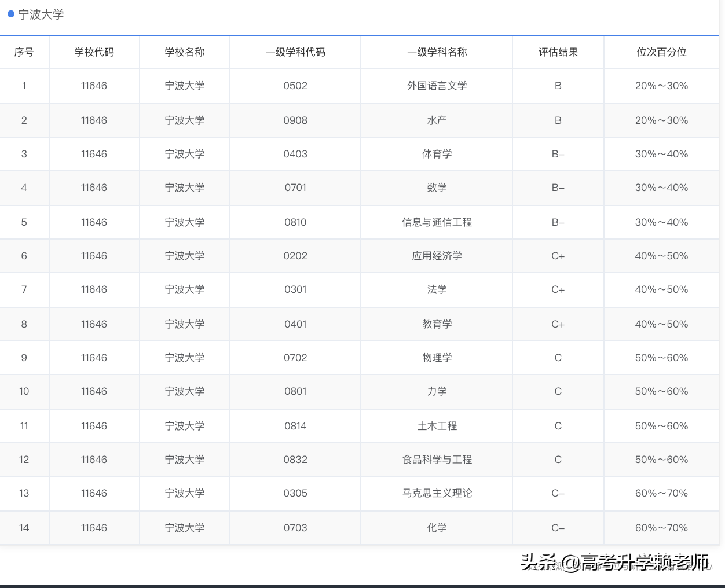Click the 评估结果 column header
725x588 pixels.
[558, 52]
